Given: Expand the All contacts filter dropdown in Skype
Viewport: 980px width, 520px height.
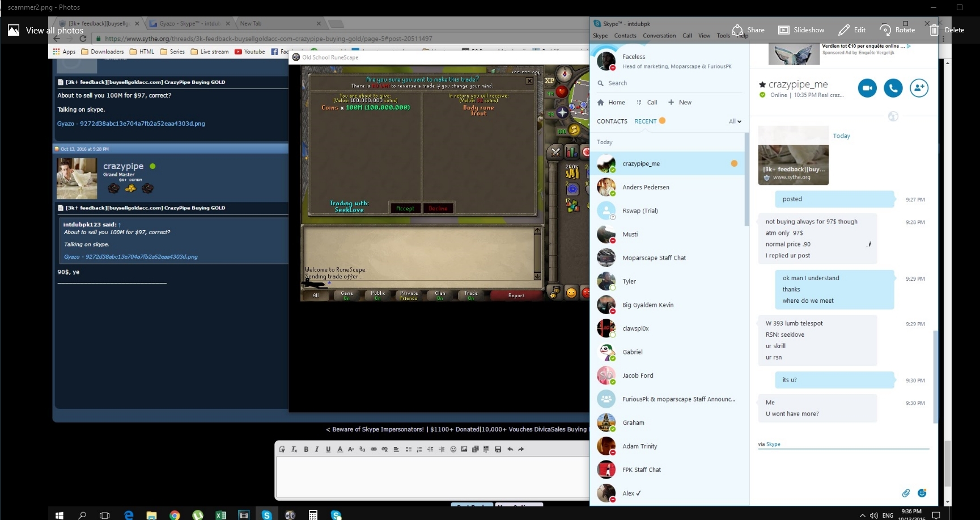Looking at the screenshot, I should [735, 121].
